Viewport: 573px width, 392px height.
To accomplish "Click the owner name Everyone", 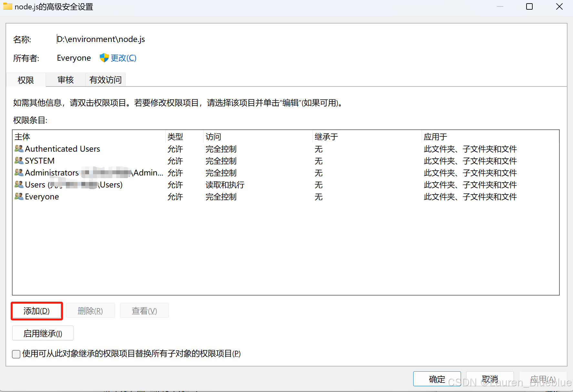I will tap(74, 58).
